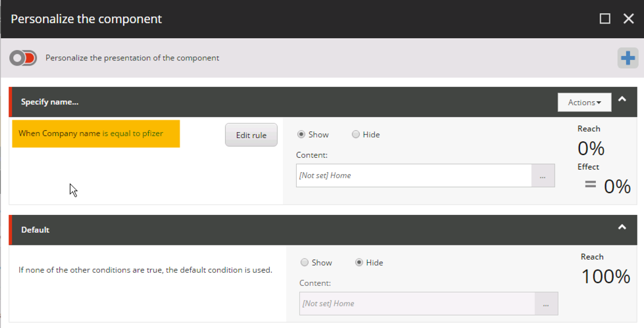The width and height of the screenshot is (644, 328).
Task: Collapse the Default condition section
Action: pos(622,227)
